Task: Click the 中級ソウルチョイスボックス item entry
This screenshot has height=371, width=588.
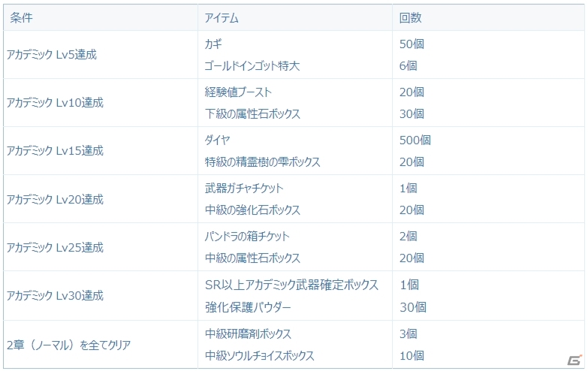Action: (260, 356)
